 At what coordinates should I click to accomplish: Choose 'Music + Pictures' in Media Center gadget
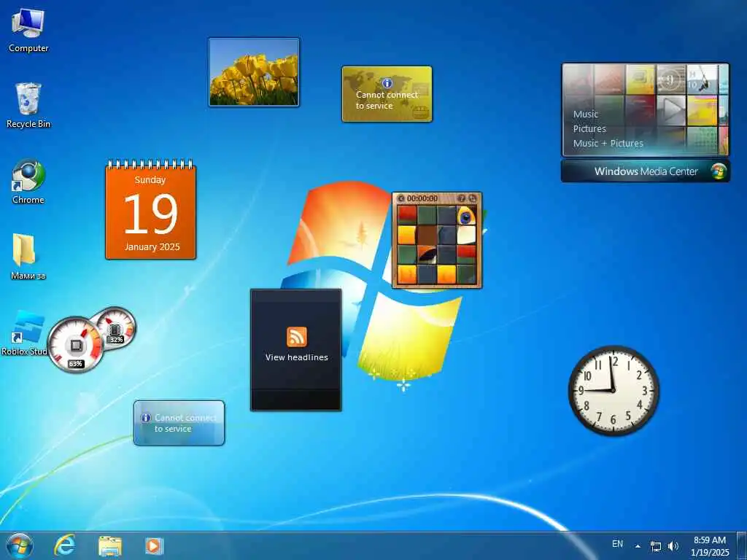[x=608, y=144]
